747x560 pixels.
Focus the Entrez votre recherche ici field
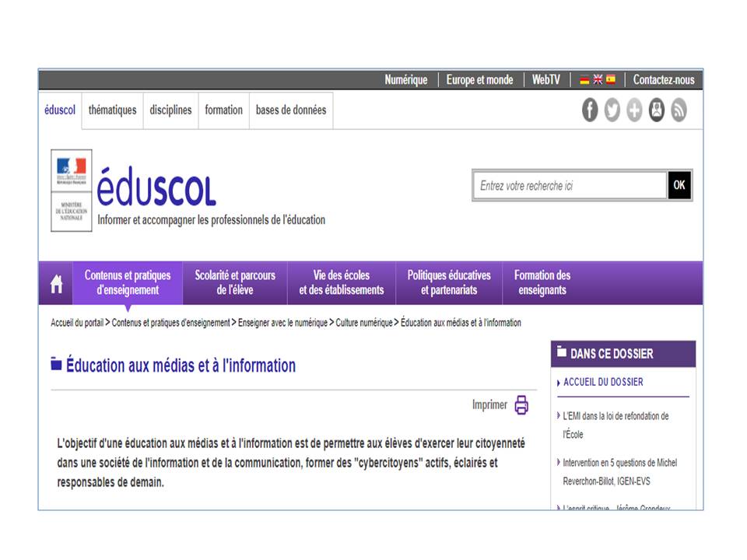point(570,186)
